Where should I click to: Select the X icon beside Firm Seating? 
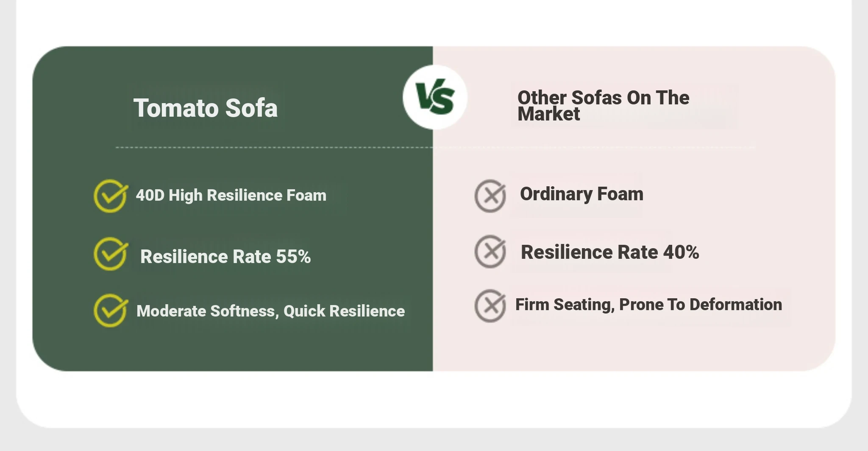[x=490, y=306]
